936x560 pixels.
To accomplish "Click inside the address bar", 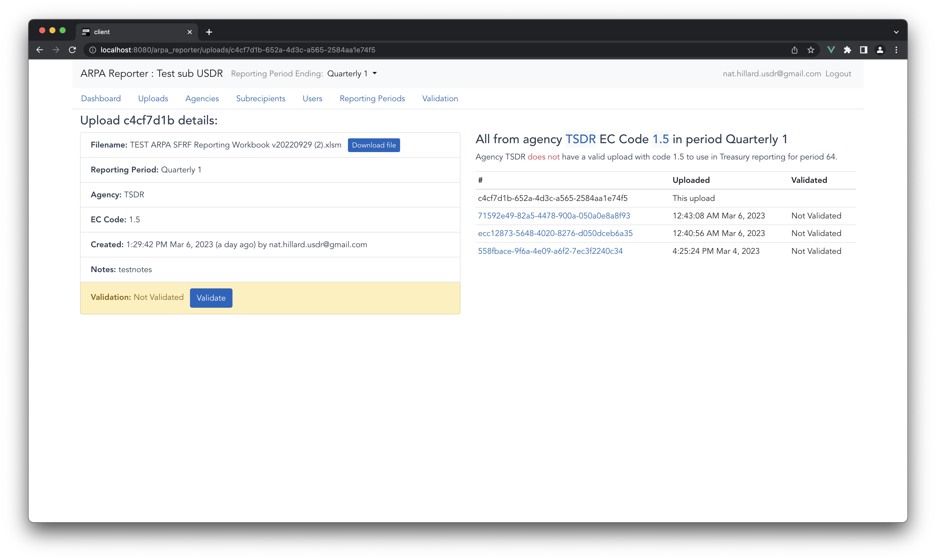I will (264, 49).
